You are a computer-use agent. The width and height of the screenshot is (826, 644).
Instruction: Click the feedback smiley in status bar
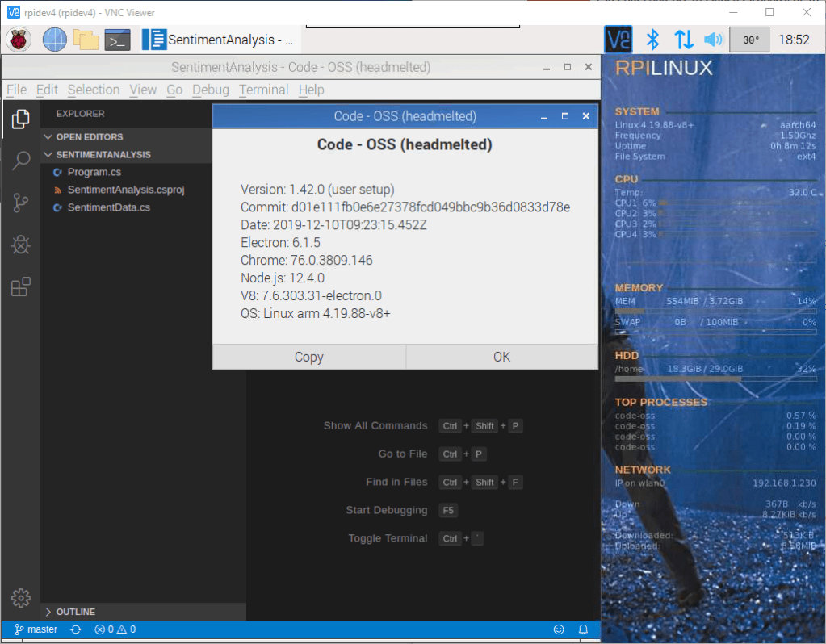pos(559,629)
